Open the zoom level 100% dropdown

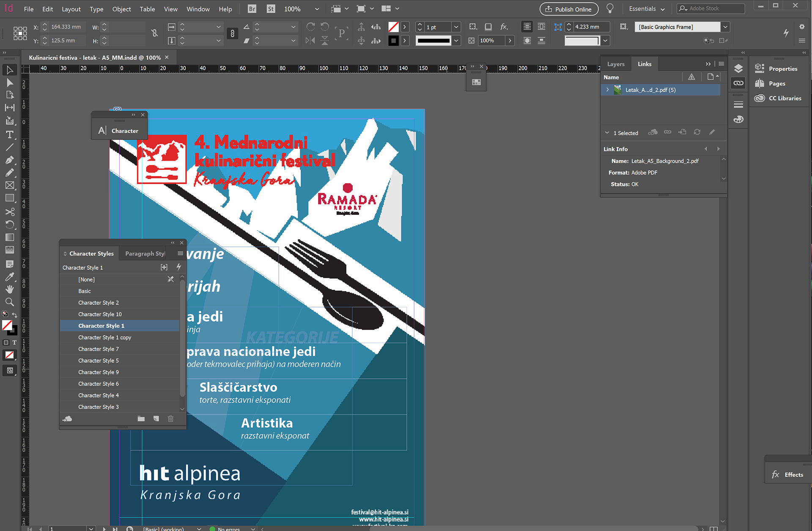point(317,9)
